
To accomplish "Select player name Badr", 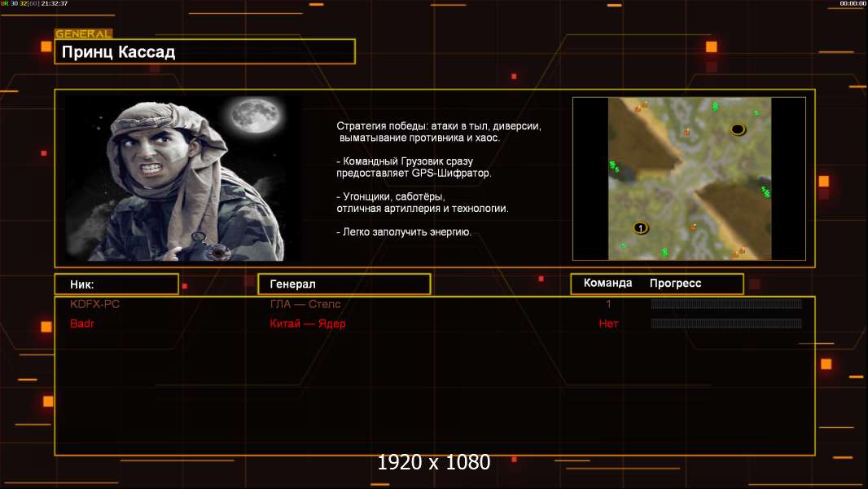I will (x=82, y=324).
